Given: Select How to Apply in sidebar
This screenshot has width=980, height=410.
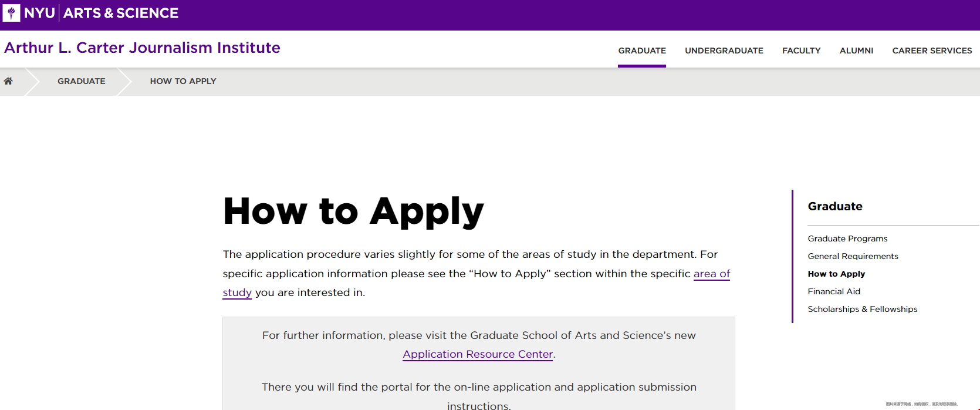Looking at the screenshot, I should coord(836,274).
